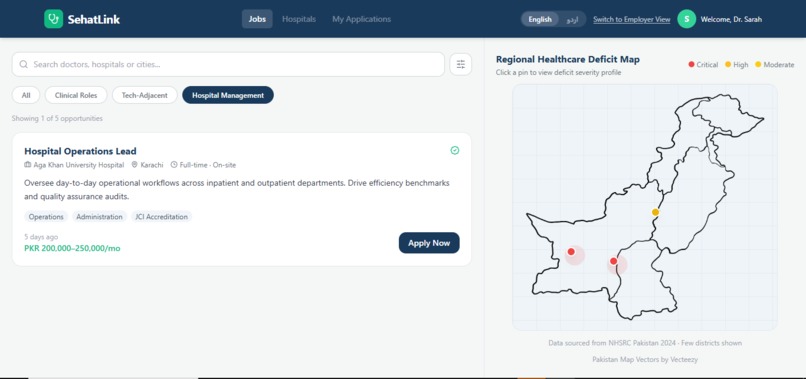Screen dimensions: 806x379
Task: Open the user avatar S
Action: click(x=687, y=19)
